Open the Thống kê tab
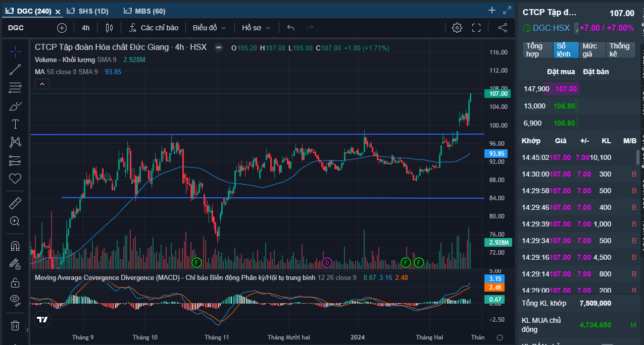Screen dimensions: 644x345 pyautogui.click(x=620, y=50)
